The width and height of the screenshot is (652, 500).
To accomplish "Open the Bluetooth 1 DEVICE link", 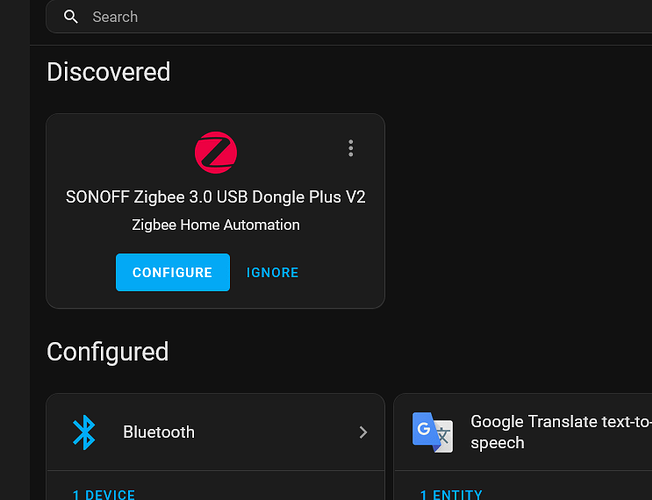I will pos(104,495).
